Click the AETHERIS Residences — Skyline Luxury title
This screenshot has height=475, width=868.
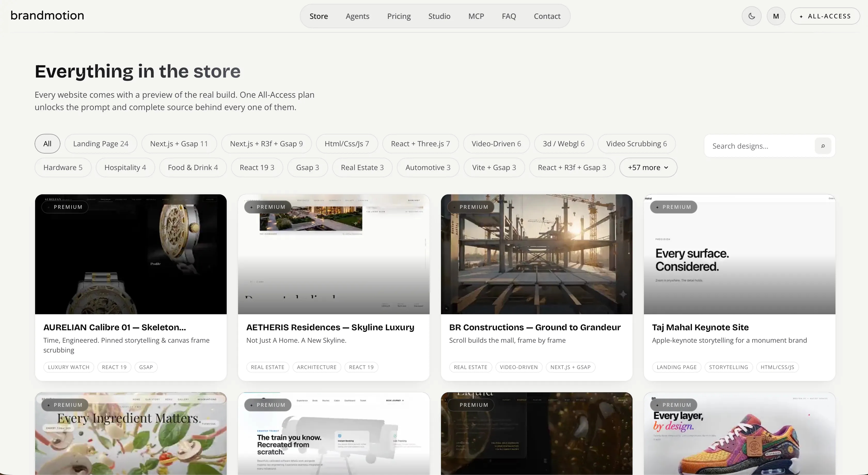(330, 327)
